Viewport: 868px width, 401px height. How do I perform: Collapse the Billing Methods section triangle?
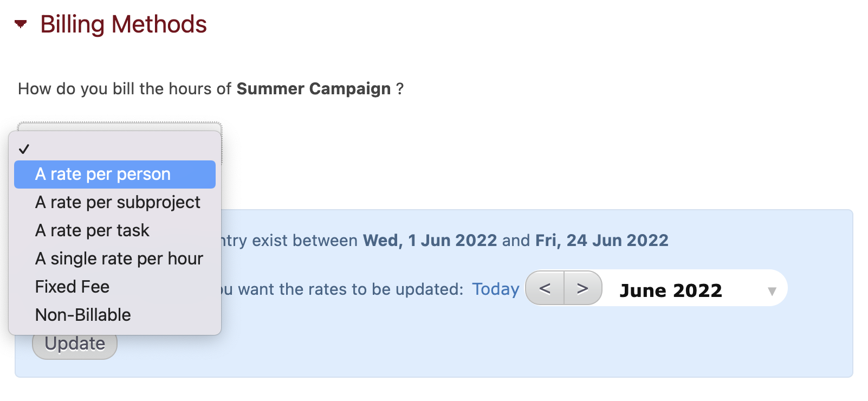tap(21, 24)
